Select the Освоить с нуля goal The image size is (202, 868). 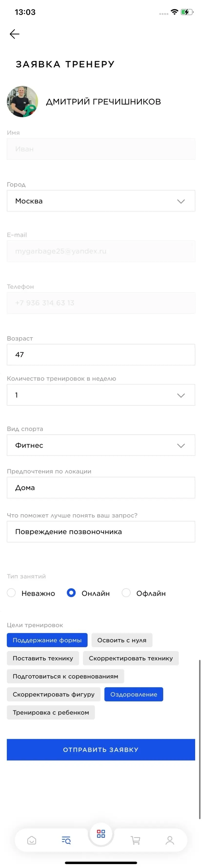point(122,640)
